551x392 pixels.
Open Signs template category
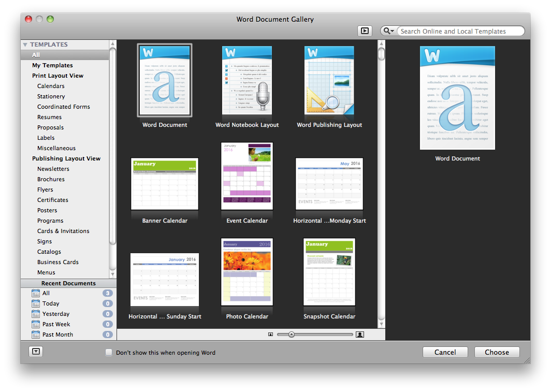click(45, 241)
